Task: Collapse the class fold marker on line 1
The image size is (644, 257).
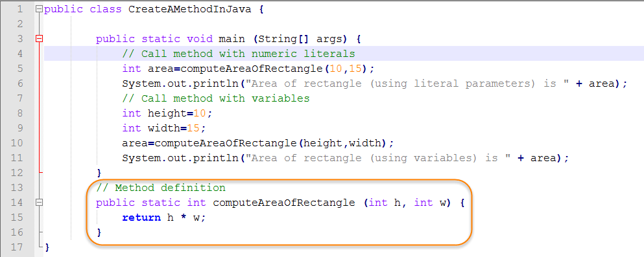Action: 39,9
